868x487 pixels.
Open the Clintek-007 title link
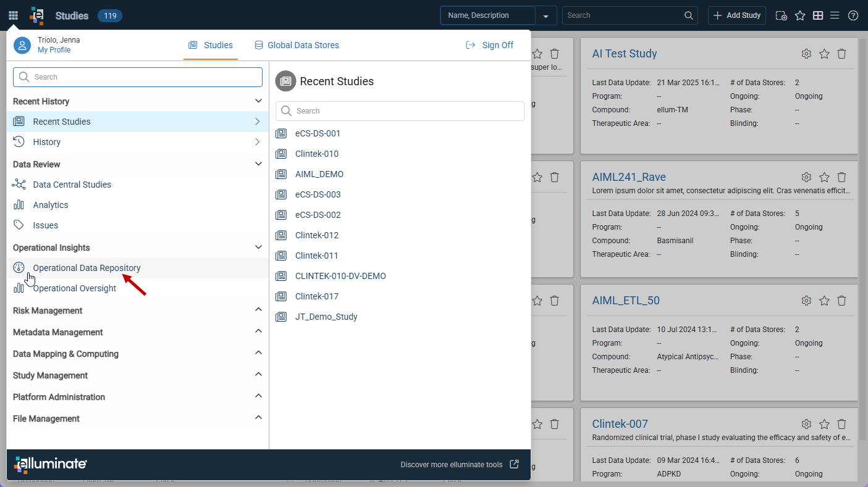tap(620, 424)
